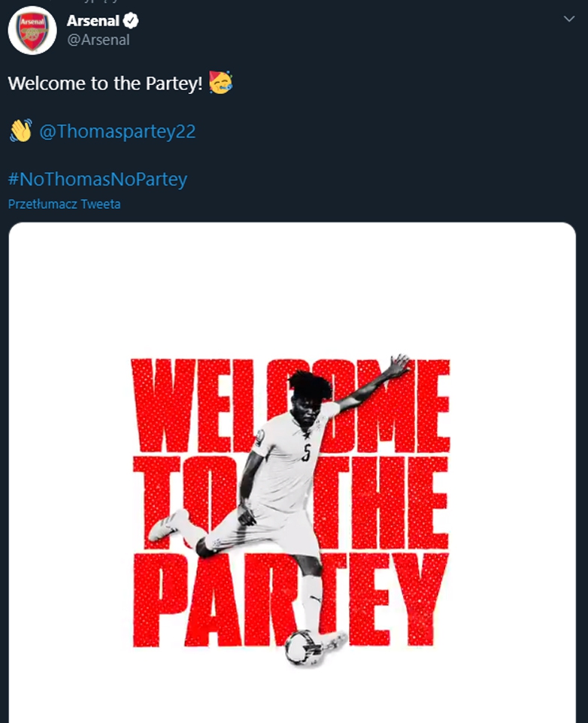Open the #NoThomasNoPartey hashtag
The width and height of the screenshot is (588, 723).
click(98, 179)
